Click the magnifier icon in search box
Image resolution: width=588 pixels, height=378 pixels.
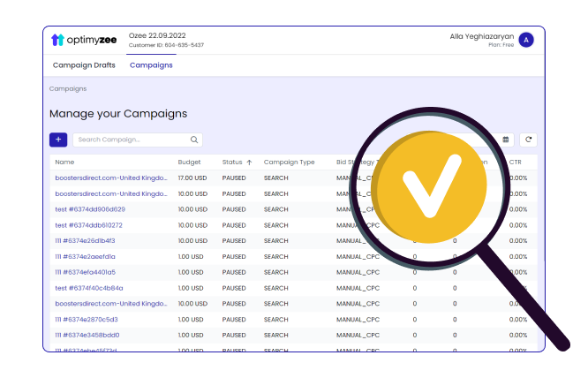pyautogui.click(x=194, y=140)
